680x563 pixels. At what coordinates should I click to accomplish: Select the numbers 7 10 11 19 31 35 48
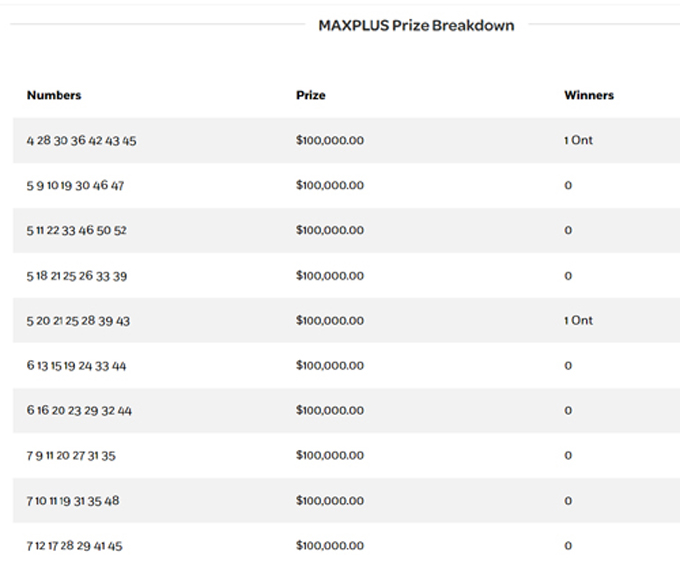(x=73, y=501)
